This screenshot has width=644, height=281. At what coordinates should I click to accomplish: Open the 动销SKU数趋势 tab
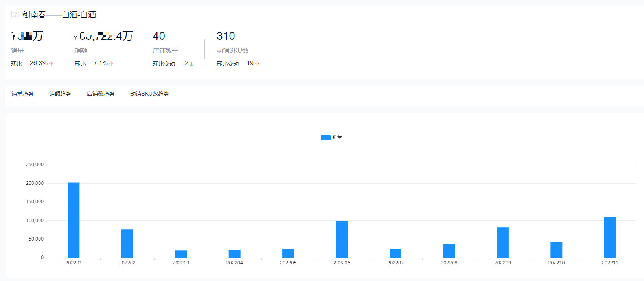point(149,94)
